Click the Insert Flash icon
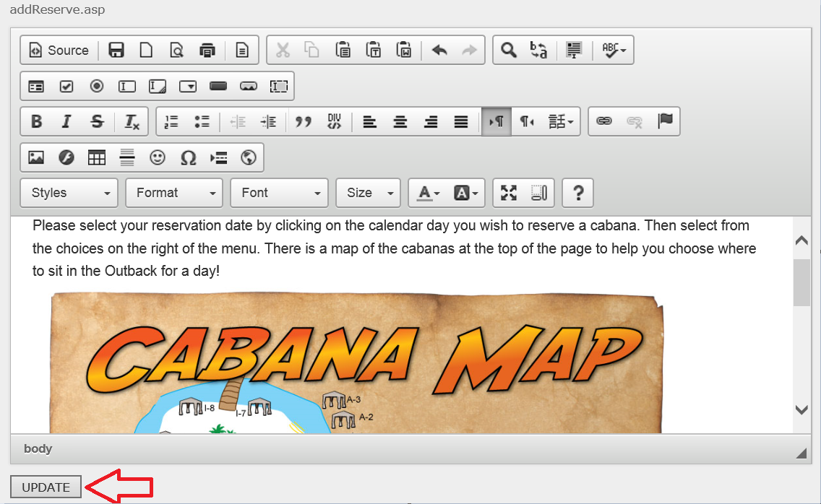The image size is (821, 504). (66, 157)
